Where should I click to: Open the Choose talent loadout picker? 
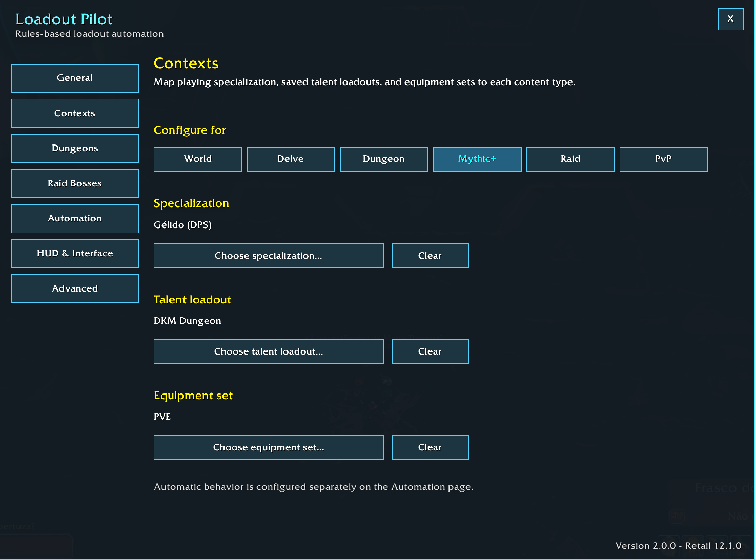[269, 351]
